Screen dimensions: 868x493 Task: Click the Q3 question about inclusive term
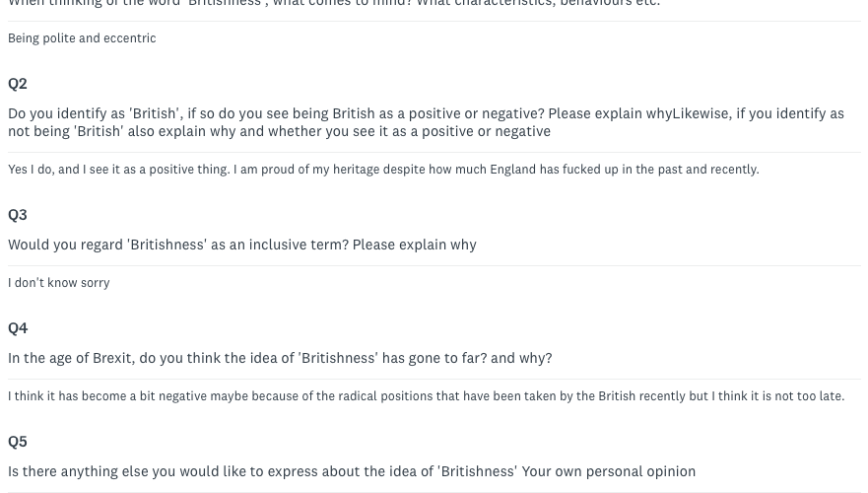242,245
